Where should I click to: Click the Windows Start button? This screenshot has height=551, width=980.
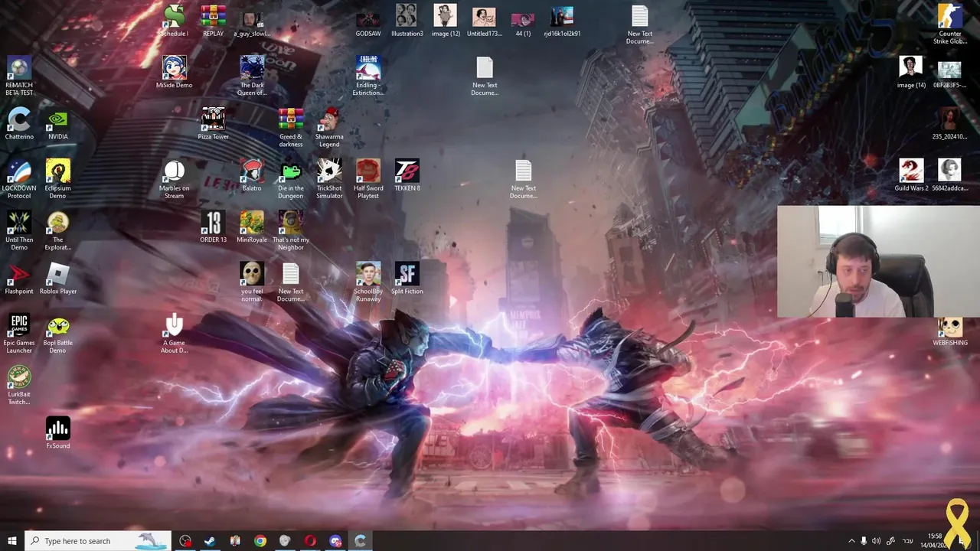pos(11,541)
